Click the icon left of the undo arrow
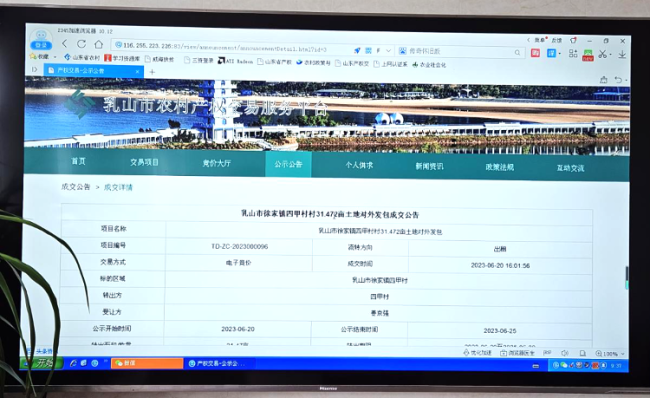650x398 pixels. [x=604, y=80]
